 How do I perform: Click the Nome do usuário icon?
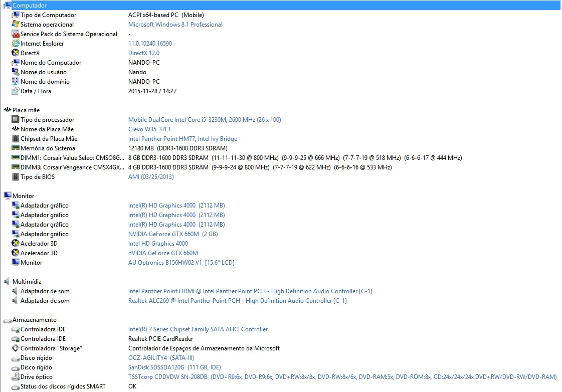pos(16,72)
